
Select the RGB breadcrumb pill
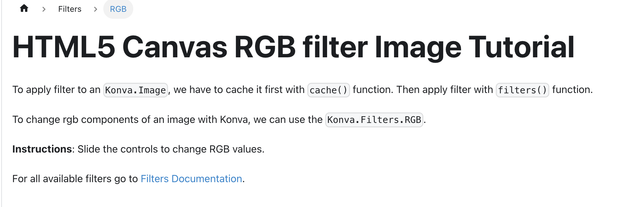pos(118,9)
